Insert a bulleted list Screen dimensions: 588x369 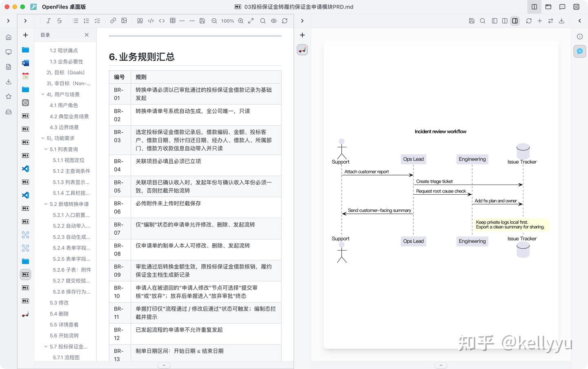point(76,21)
